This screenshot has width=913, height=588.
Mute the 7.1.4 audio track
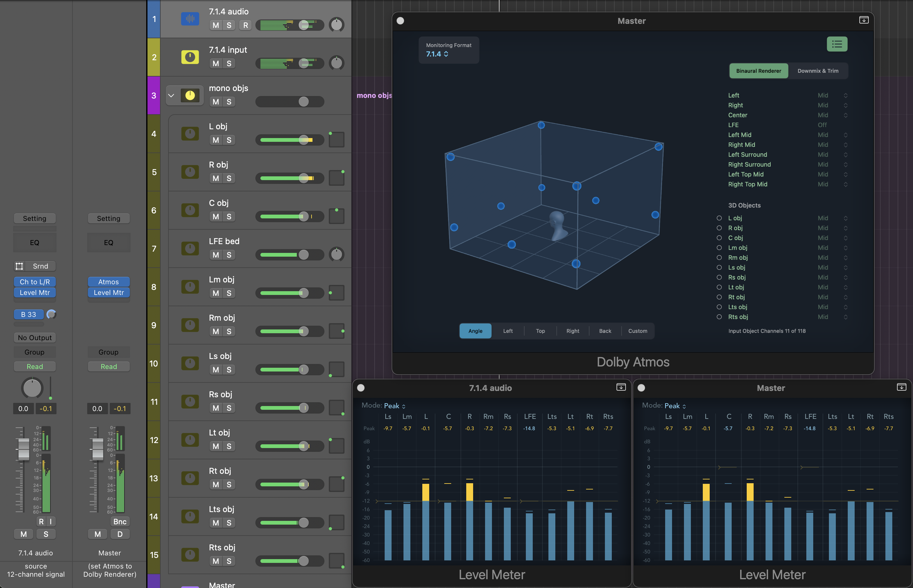(x=216, y=25)
